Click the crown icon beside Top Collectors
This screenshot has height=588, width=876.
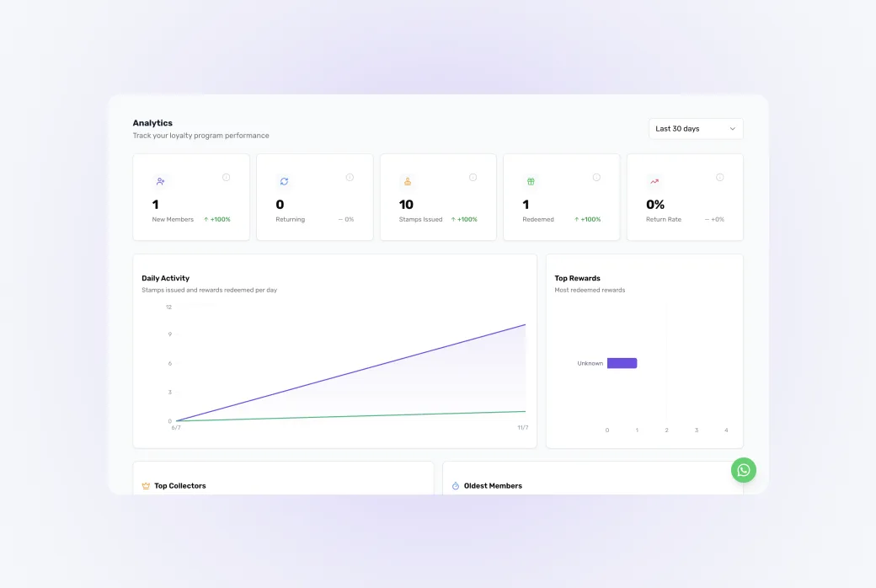[x=146, y=486]
